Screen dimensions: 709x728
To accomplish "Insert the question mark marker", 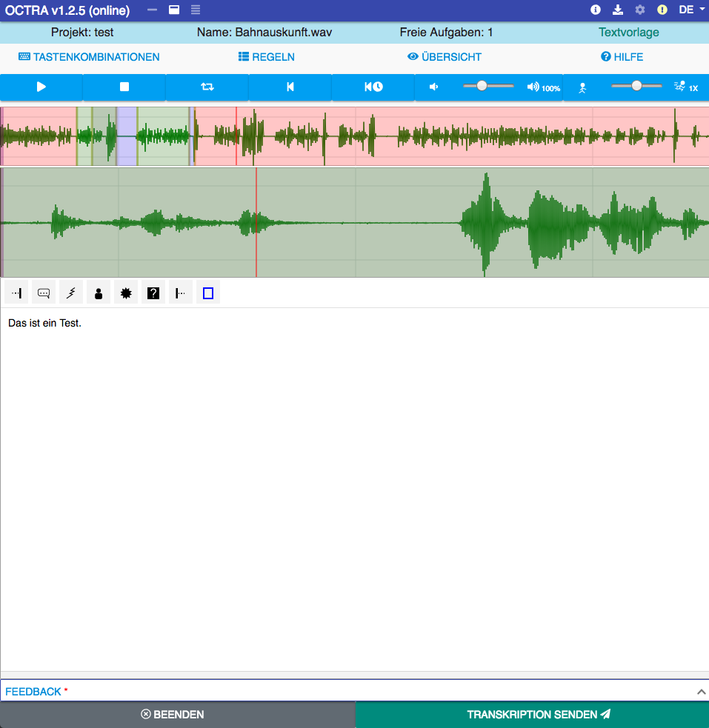I will coord(153,293).
